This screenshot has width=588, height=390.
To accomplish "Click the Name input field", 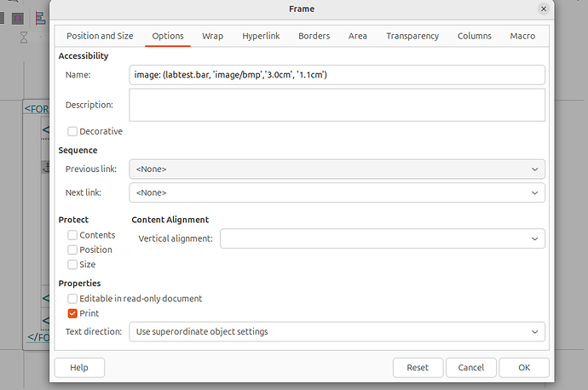I will coord(337,75).
